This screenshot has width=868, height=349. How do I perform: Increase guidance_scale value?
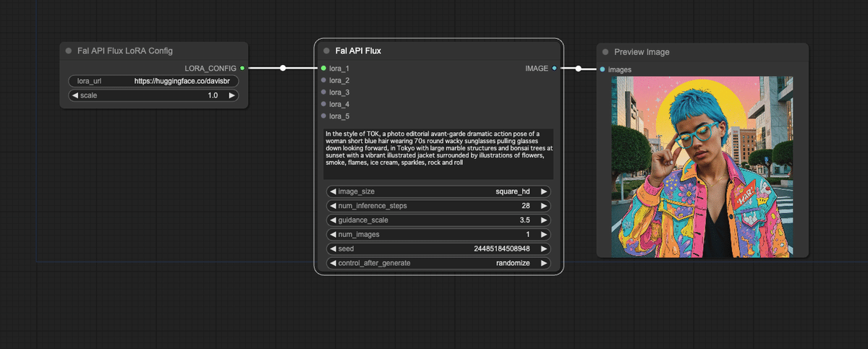(544, 220)
